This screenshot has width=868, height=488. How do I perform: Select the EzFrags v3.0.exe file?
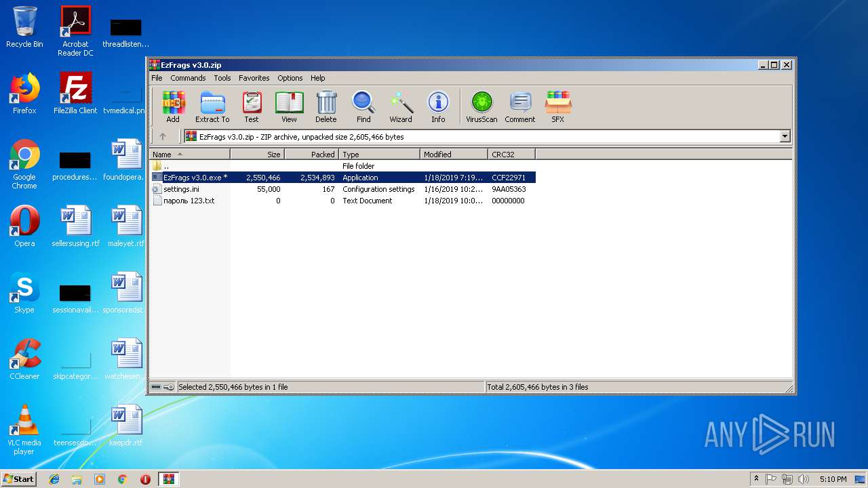coord(342,178)
